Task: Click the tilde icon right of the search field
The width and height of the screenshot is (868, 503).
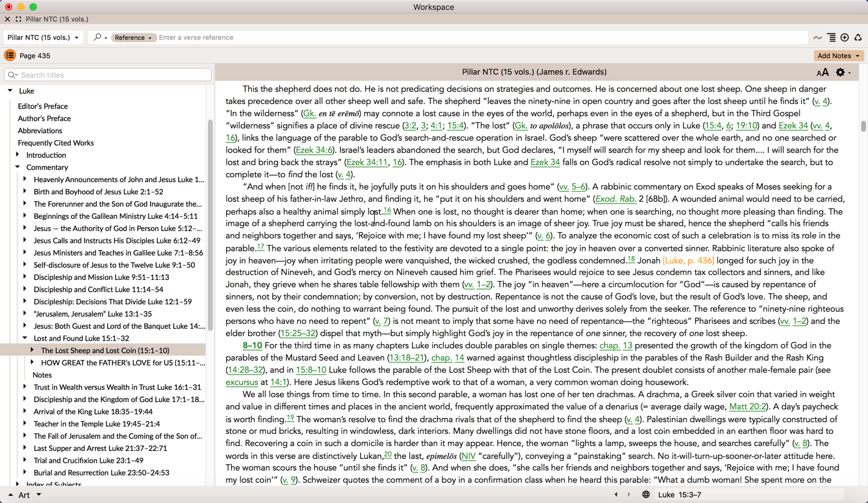Action: click(817, 38)
